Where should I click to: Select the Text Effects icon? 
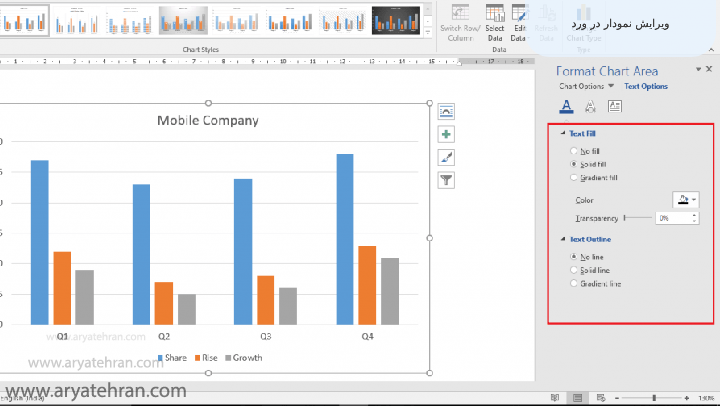pos(590,106)
